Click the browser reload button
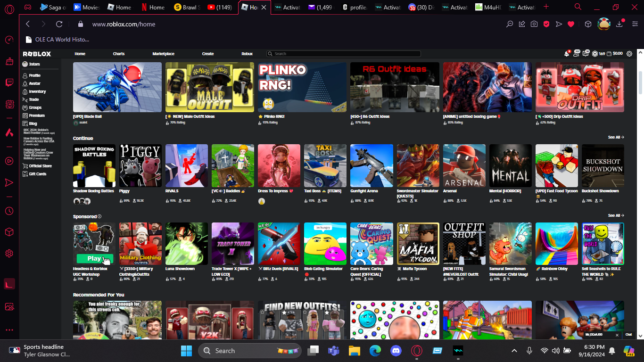The width and height of the screenshot is (644, 362). 59,24
